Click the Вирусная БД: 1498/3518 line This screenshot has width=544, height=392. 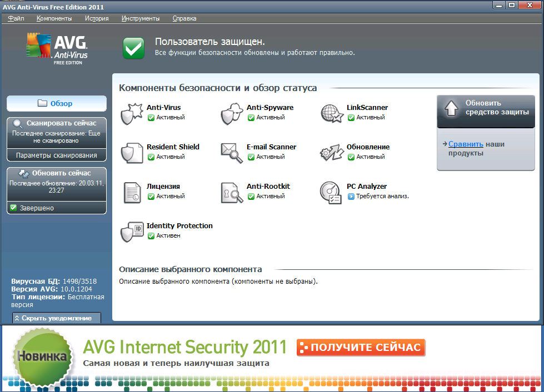[54, 281]
